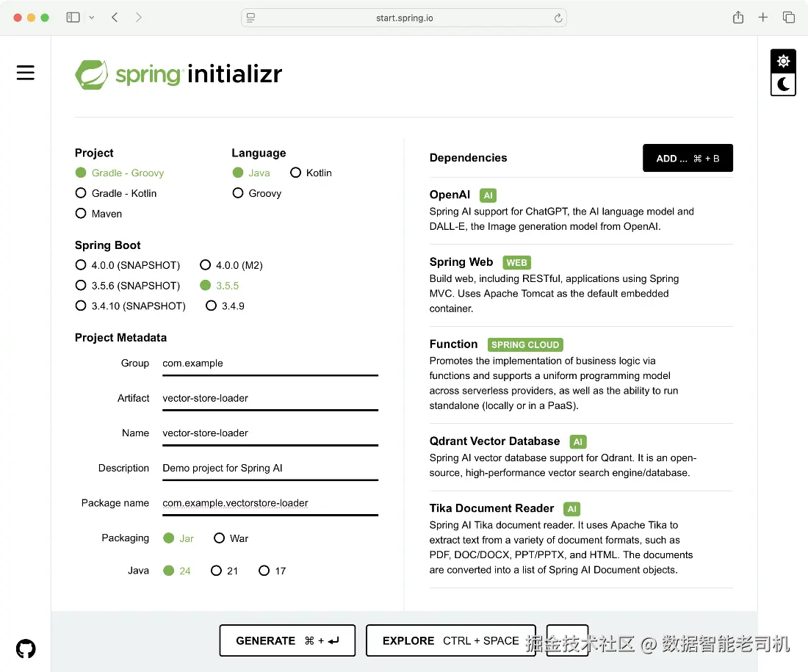808x672 pixels.
Task: Select the OpenAI dependency entry
Action: click(581, 211)
